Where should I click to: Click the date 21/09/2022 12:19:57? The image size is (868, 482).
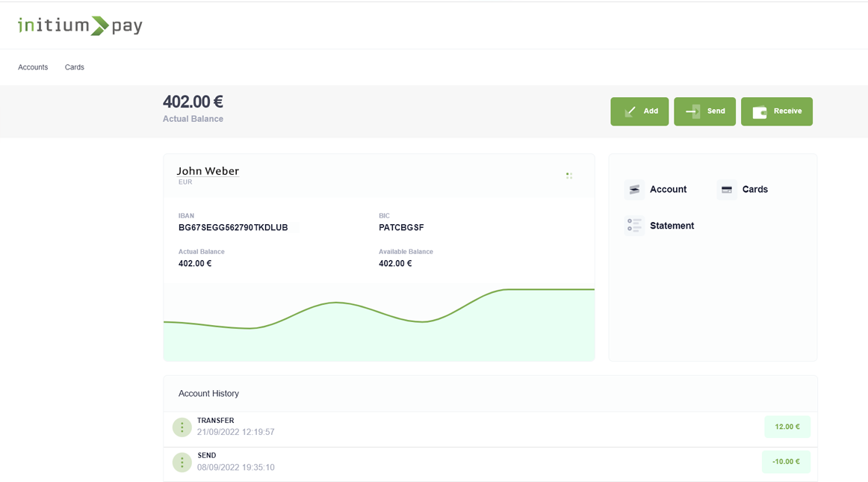[x=236, y=432]
